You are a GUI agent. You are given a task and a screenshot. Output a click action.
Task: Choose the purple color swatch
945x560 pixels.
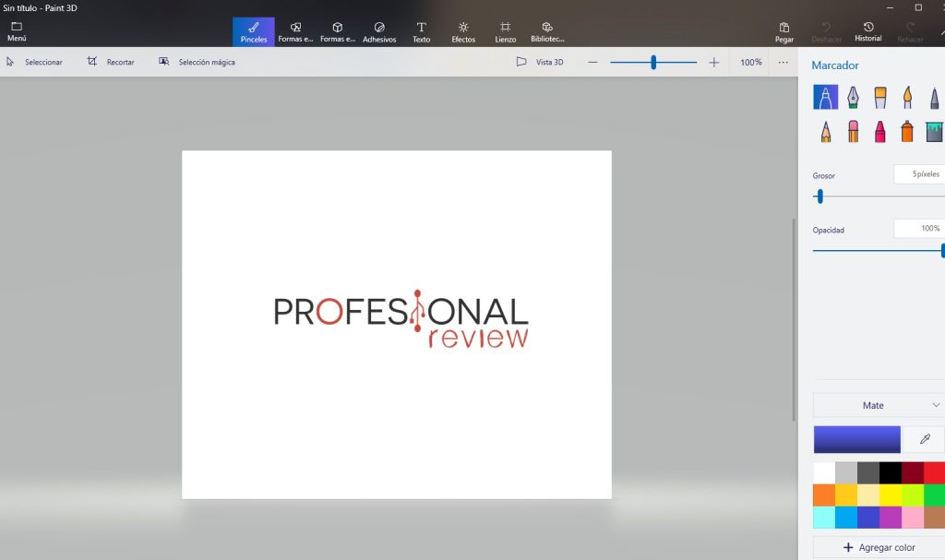(x=891, y=518)
